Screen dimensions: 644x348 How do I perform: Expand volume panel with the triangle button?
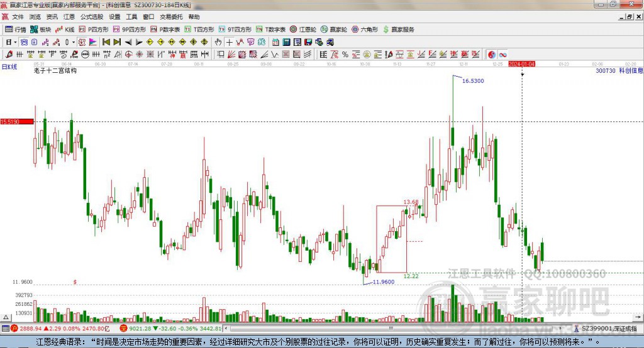pyautogui.click(x=6, y=317)
